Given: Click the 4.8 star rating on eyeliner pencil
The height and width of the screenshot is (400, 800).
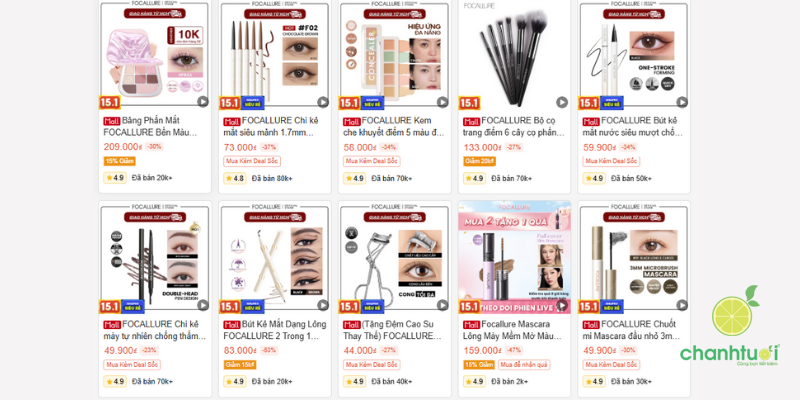Looking at the screenshot, I should point(235,178).
